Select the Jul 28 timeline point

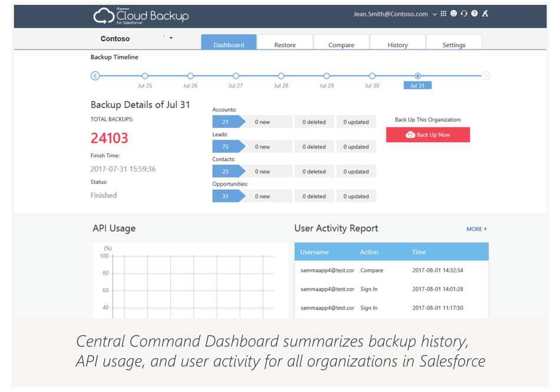[x=281, y=75]
